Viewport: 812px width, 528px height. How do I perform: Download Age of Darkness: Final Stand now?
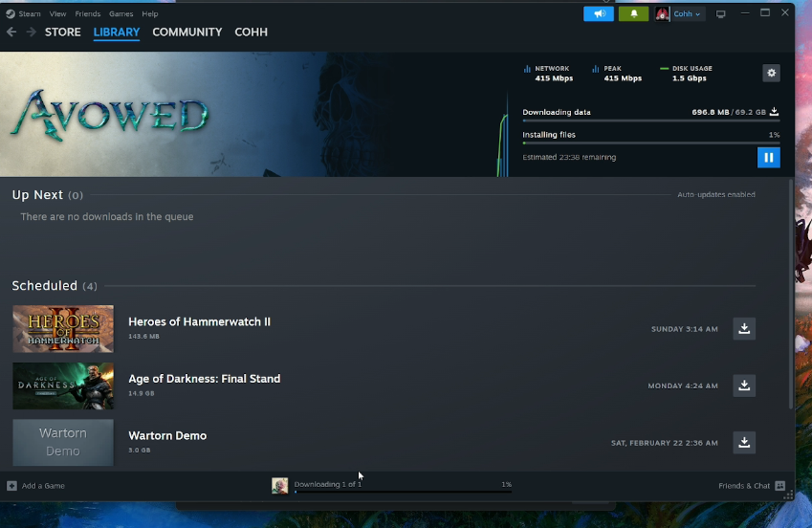(x=744, y=385)
